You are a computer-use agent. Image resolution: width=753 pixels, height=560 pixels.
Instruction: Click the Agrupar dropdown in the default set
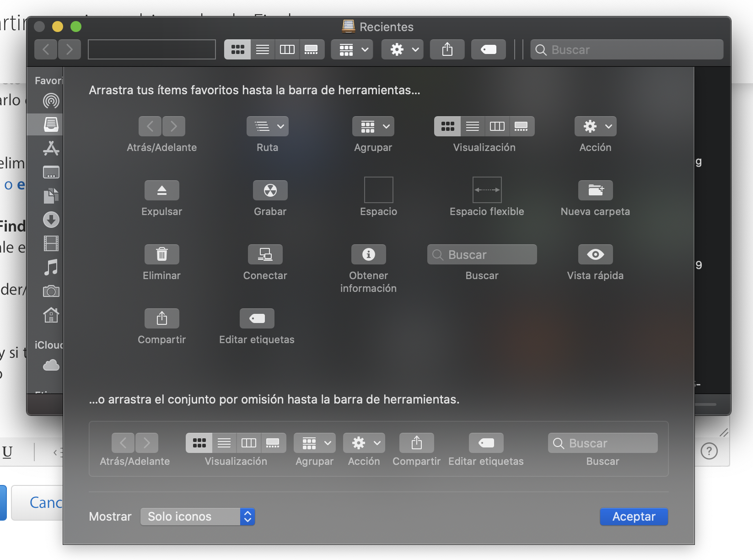(315, 443)
